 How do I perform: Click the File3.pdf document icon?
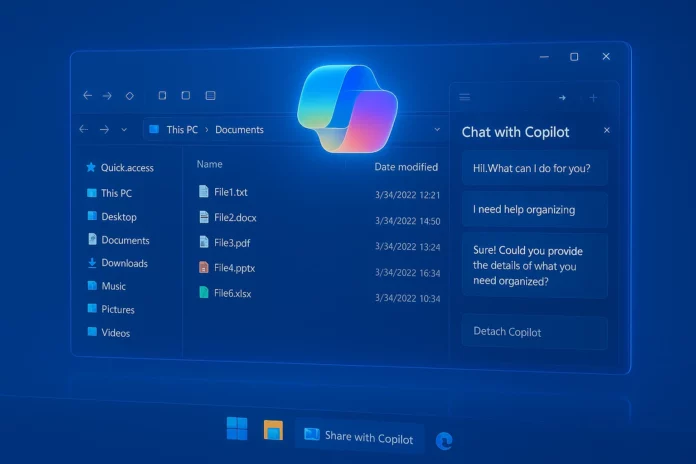click(x=204, y=242)
